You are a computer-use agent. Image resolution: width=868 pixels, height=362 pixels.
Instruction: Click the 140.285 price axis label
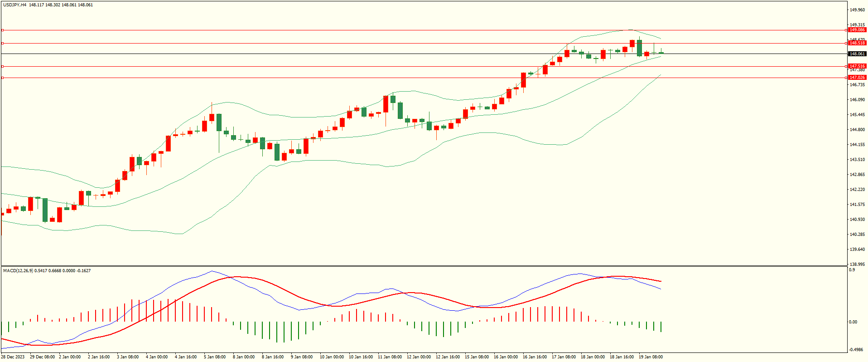click(857, 235)
